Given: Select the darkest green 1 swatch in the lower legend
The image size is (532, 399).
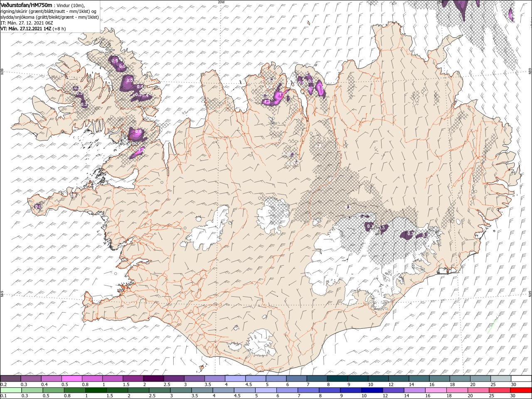Looking at the screenshot, I should click(96, 390).
